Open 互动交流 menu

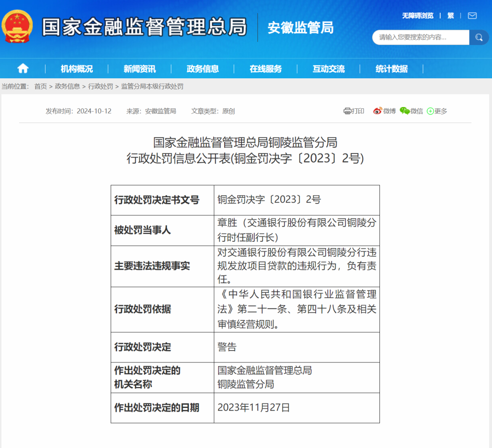tap(328, 69)
